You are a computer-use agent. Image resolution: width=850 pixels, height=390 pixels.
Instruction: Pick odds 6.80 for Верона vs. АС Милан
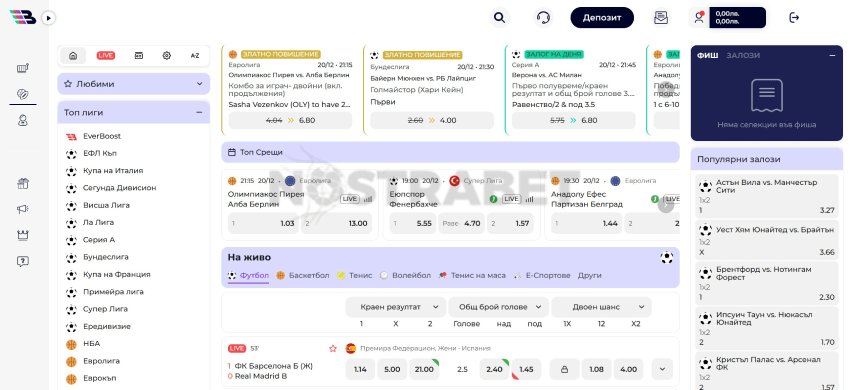(574, 120)
